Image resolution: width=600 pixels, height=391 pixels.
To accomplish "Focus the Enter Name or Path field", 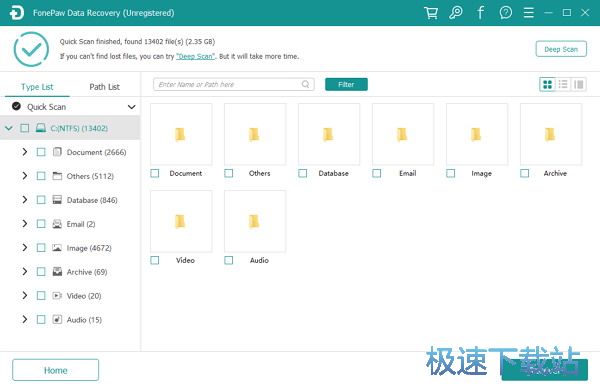I will pyautogui.click(x=233, y=84).
